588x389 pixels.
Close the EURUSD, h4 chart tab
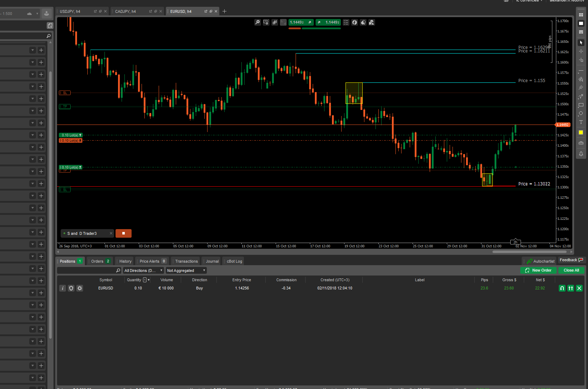pos(216,11)
